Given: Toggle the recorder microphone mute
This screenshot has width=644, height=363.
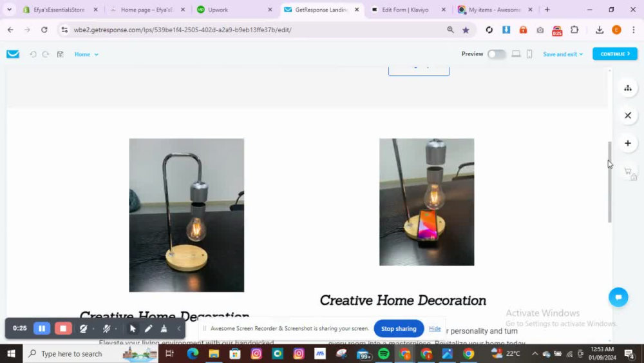Looking at the screenshot, I should 107,328.
